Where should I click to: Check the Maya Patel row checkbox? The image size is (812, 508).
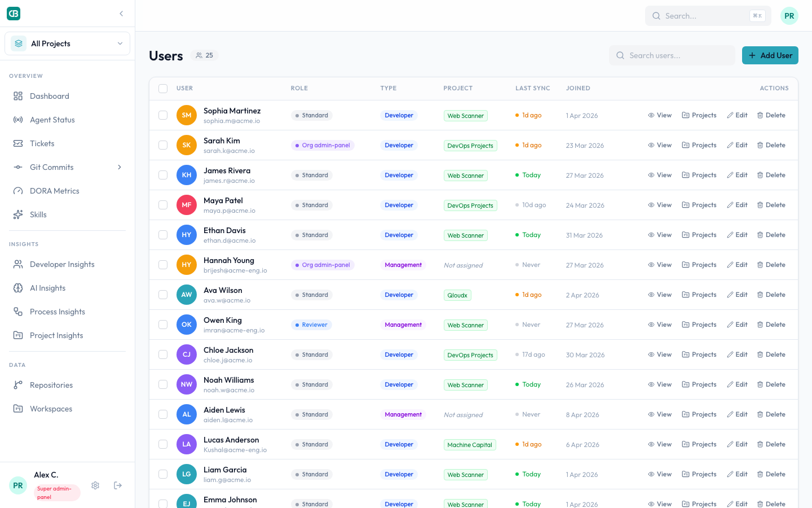point(163,205)
